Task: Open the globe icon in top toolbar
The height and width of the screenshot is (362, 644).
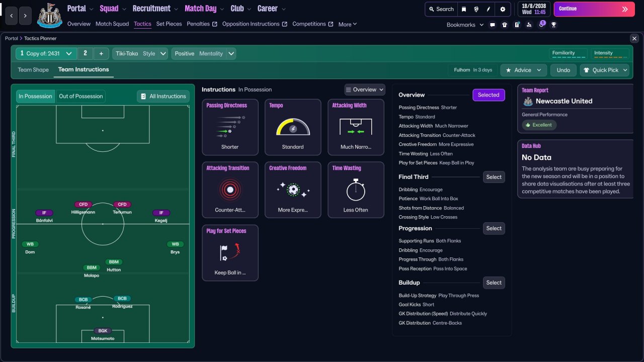Action: click(476, 9)
